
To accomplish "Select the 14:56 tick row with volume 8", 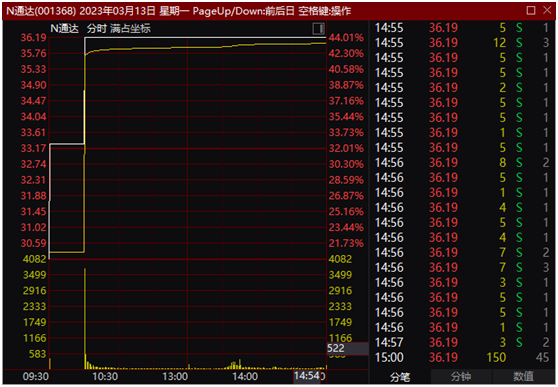I will [462, 163].
